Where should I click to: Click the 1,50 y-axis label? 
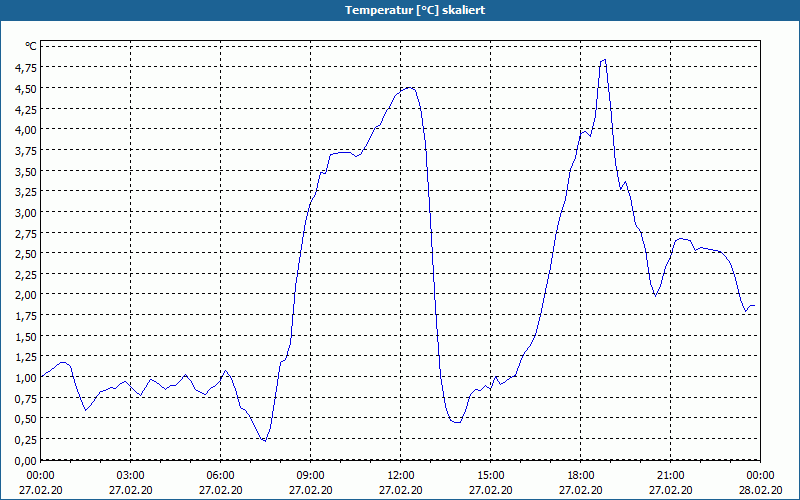pos(28,336)
